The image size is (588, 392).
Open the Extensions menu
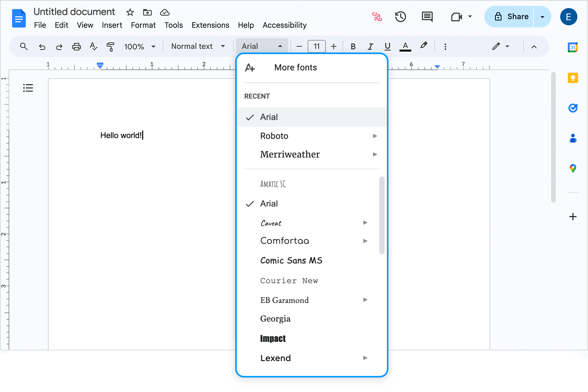coord(211,25)
